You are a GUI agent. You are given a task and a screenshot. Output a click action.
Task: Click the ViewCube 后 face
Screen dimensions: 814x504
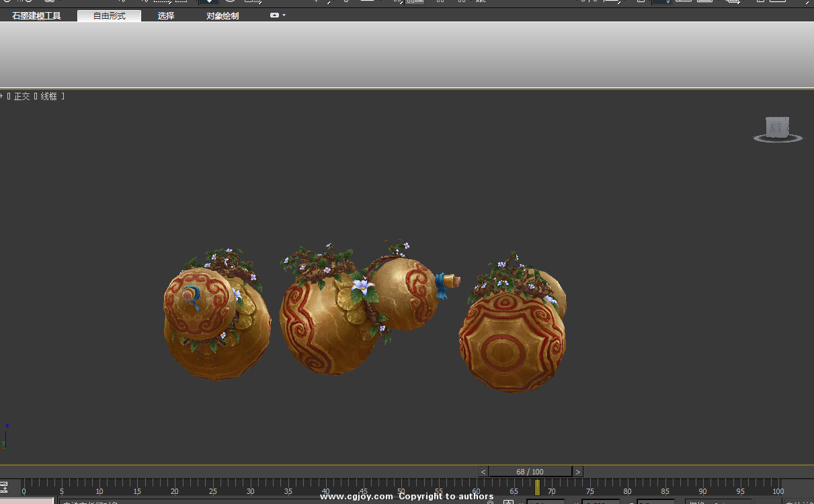tap(777, 127)
